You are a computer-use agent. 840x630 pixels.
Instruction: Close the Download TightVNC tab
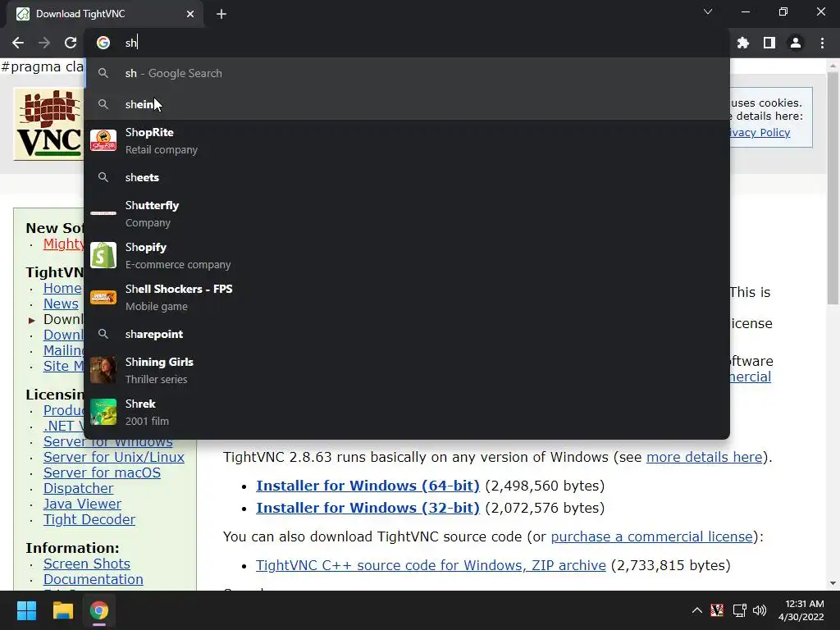tap(190, 14)
